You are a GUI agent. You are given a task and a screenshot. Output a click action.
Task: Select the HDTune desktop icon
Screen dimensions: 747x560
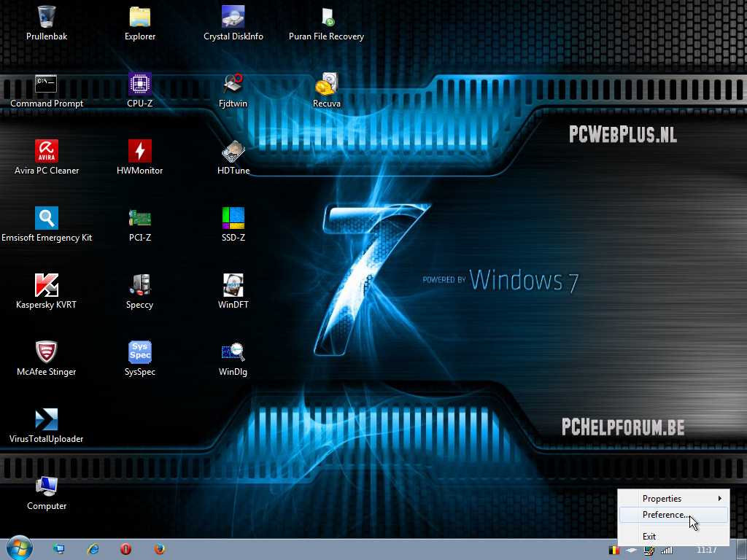point(233,151)
